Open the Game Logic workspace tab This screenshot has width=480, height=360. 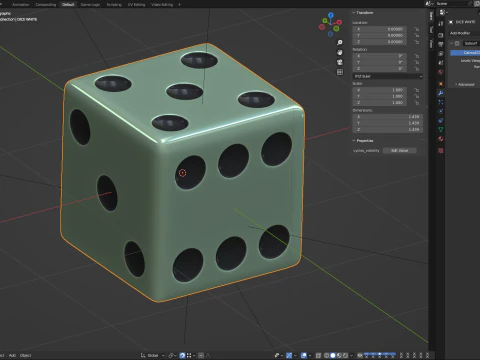pos(90,5)
